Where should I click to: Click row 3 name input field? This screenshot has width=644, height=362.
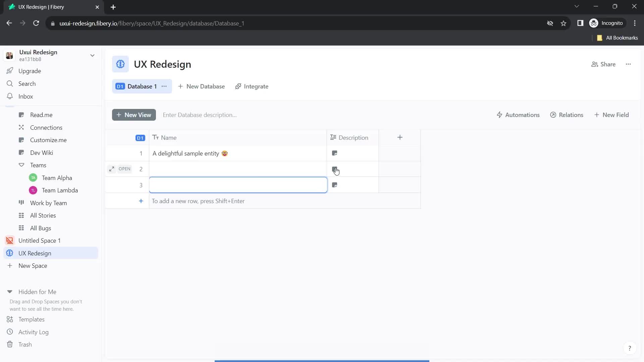[x=239, y=185]
